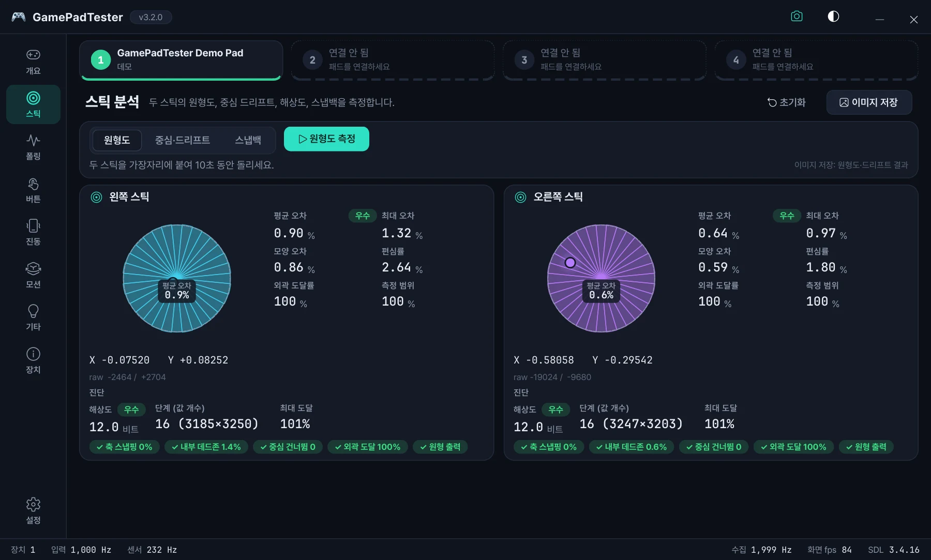Click the 센서 232 Hz status entry
Viewport: 931px width, 560px height.
click(152, 550)
